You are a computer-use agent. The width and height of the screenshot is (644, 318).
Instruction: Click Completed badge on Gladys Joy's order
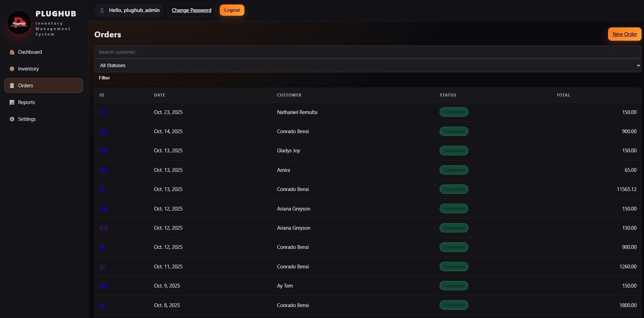454,151
